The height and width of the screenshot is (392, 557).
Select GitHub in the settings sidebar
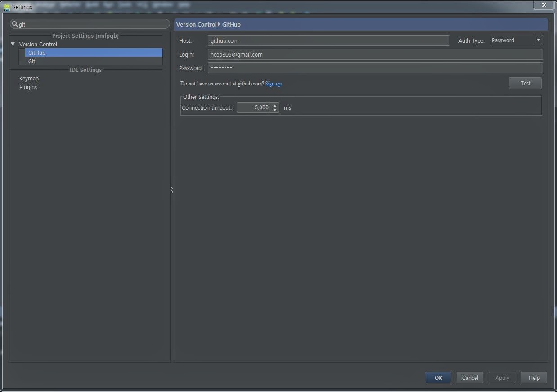point(36,53)
